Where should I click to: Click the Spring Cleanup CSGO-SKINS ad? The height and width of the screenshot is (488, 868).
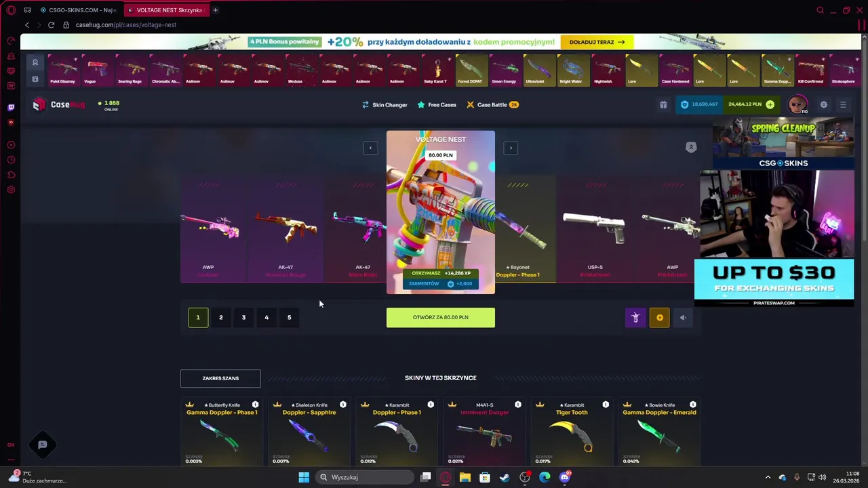click(783, 143)
